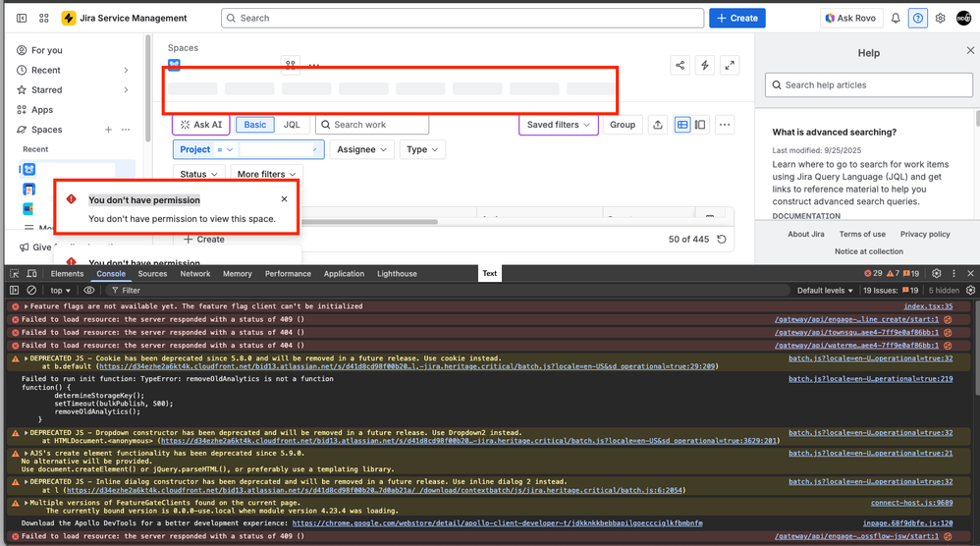Open DevTools settings gear

click(936, 274)
